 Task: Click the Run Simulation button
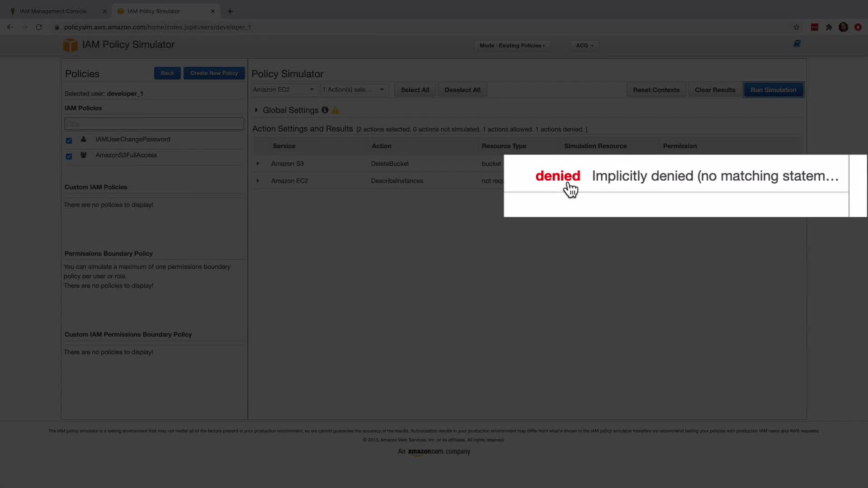pyautogui.click(x=773, y=90)
